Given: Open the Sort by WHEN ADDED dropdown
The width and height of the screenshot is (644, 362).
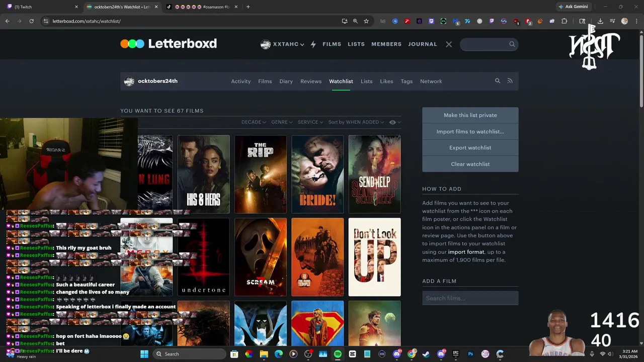Looking at the screenshot, I should pyautogui.click(x=356, y=122).
